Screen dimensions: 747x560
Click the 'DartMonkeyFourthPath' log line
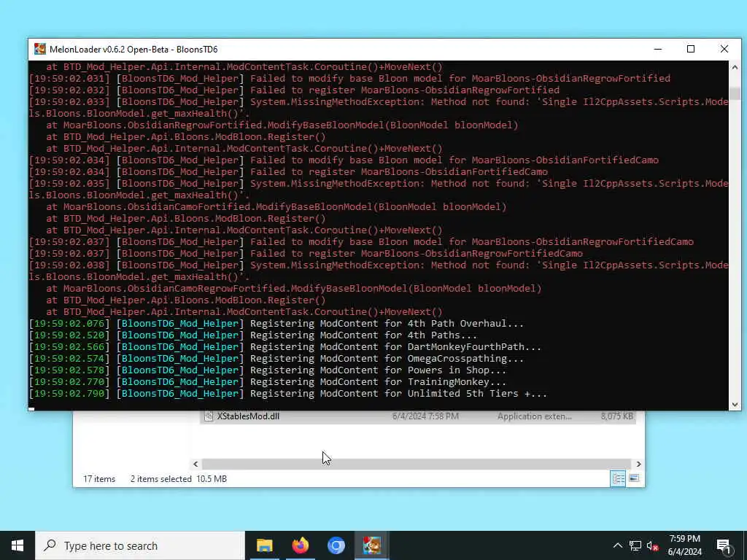point(285,346)
